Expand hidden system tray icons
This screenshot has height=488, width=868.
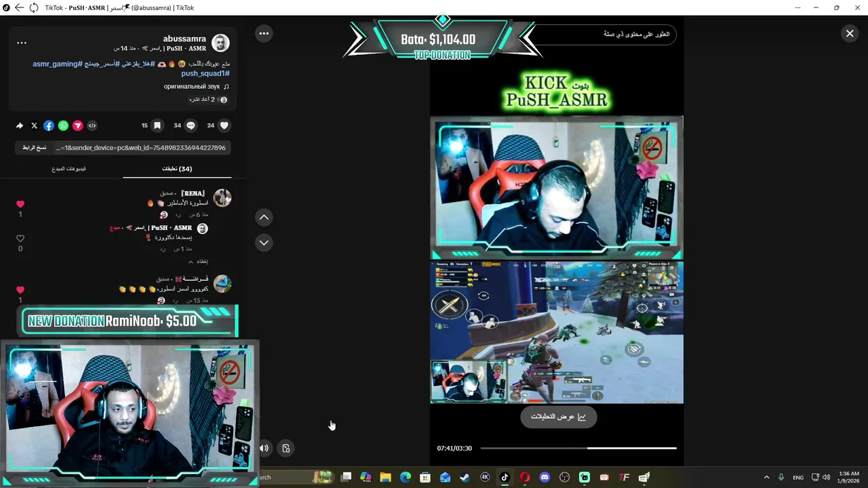[x=766, y=477]
